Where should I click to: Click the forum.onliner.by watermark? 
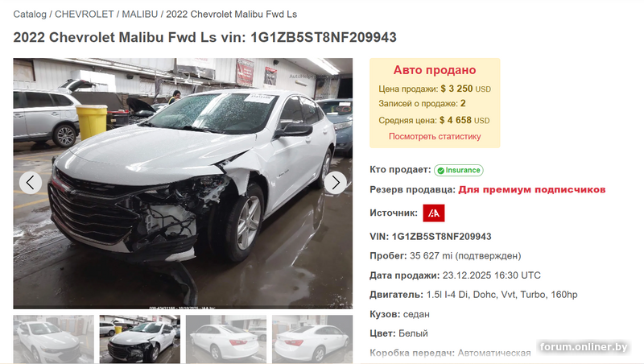point(584,347)
